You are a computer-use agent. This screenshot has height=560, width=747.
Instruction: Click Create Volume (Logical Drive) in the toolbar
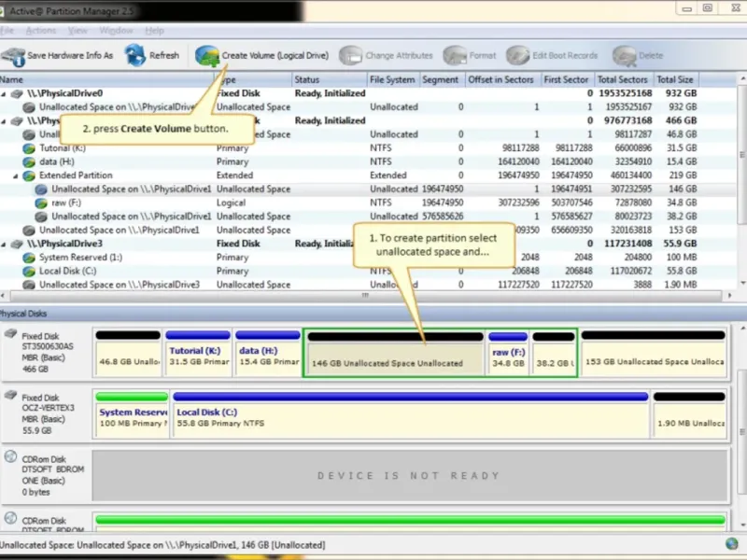[262, 56]
